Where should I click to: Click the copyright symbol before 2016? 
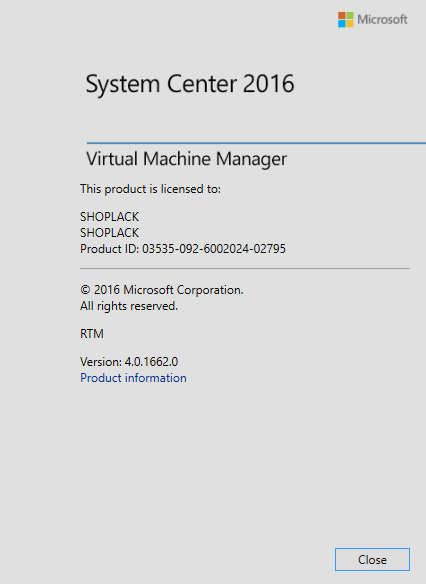(85, 290)
